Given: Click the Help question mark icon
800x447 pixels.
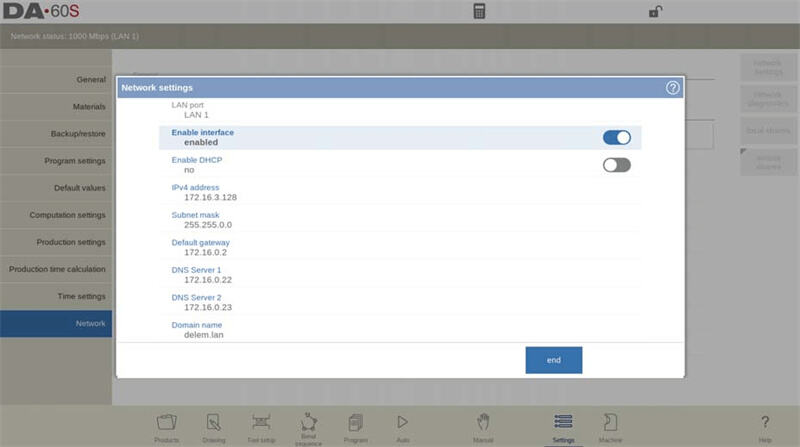Looking at the screenshot, I should point(765,427).
